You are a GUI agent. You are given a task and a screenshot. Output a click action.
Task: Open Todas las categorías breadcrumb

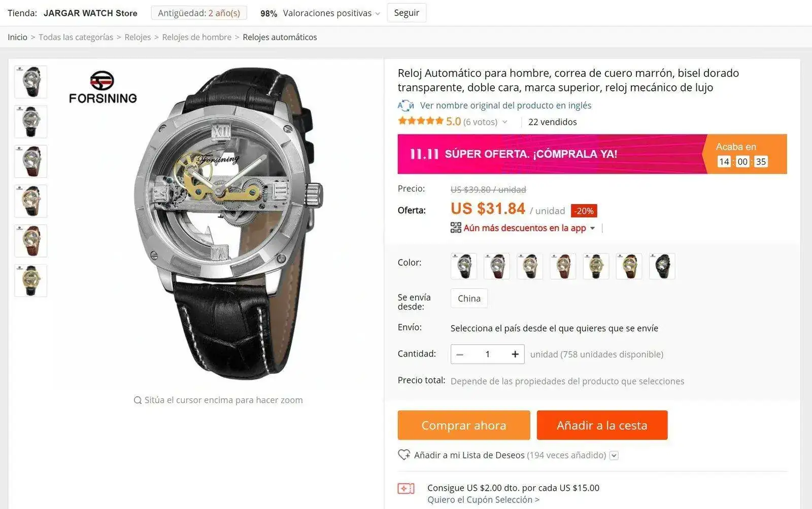pos(76,37)
